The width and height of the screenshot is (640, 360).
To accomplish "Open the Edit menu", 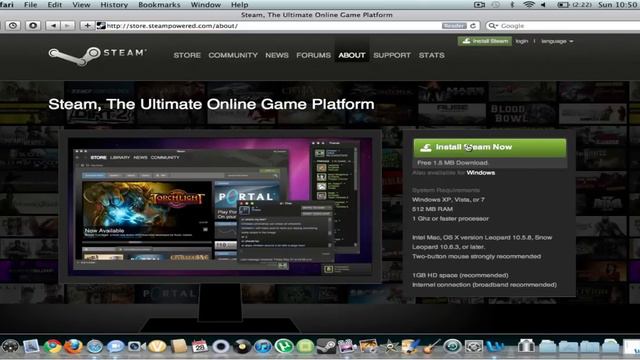I will [x=55, y=4].
